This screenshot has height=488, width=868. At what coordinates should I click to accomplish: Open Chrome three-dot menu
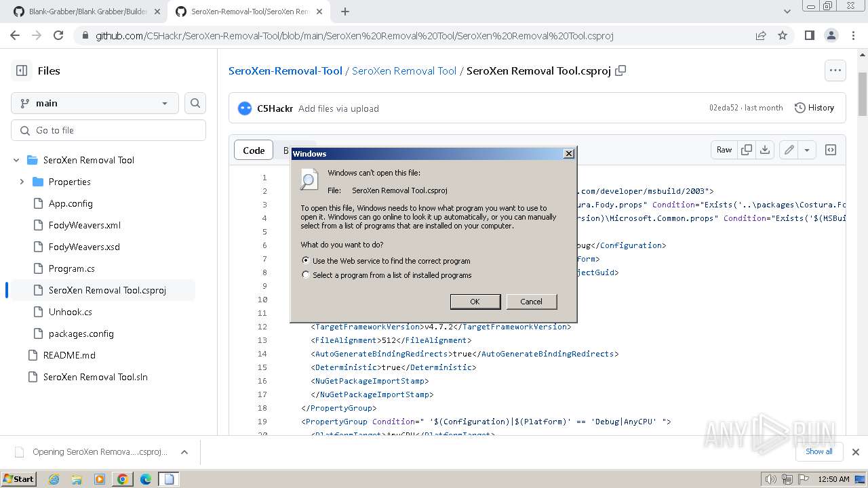(x=852, y=35)
